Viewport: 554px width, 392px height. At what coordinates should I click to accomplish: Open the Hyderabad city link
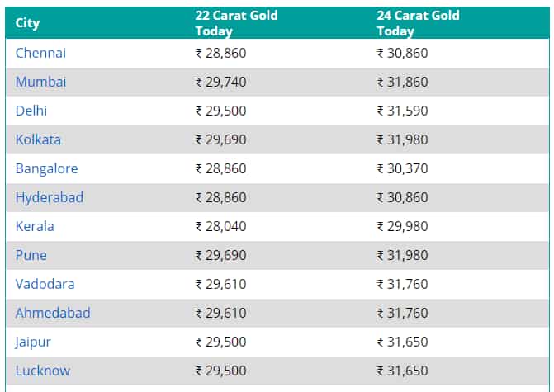tap(50, 197)
